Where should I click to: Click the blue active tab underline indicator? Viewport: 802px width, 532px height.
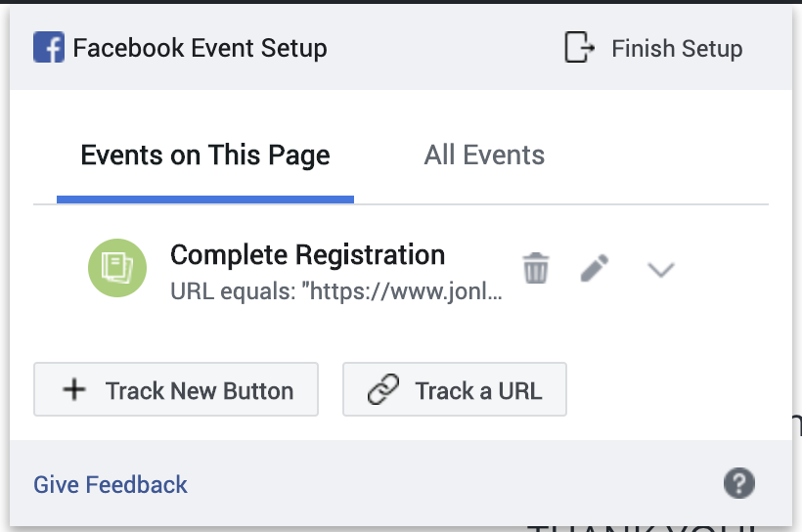pyautogui.click(x=205, y=199)
